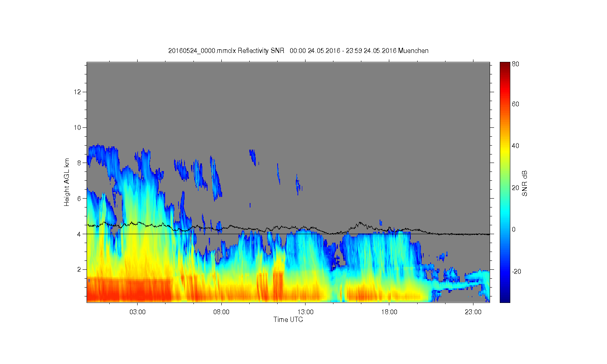Click the colorbar value 80

[516, 64]
